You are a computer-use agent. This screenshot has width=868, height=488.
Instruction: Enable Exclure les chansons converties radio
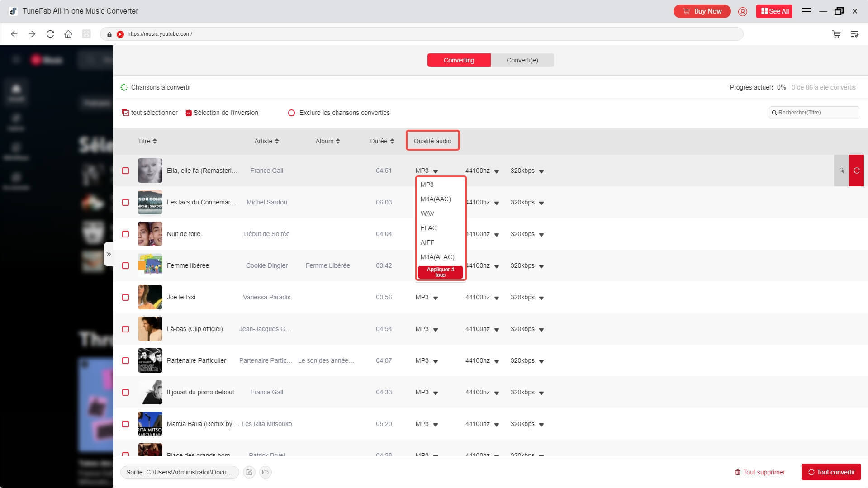point(292,113)
